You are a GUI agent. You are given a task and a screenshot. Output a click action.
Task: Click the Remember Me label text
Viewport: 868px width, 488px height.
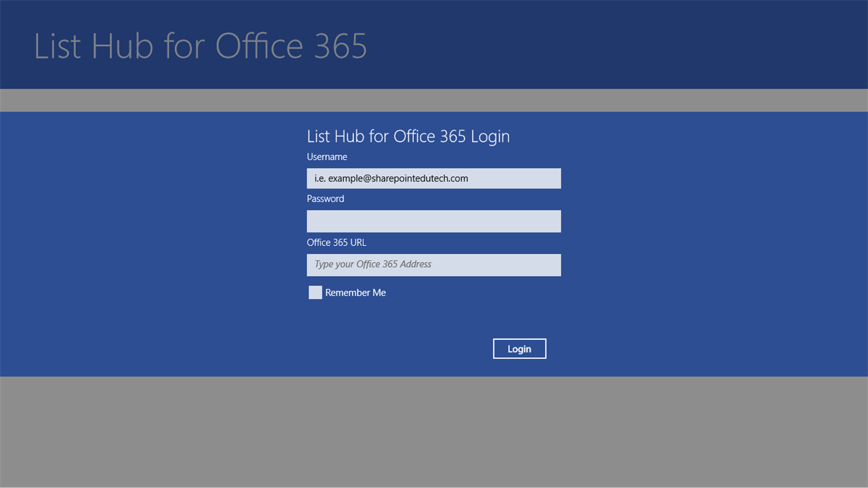point(355,292)
